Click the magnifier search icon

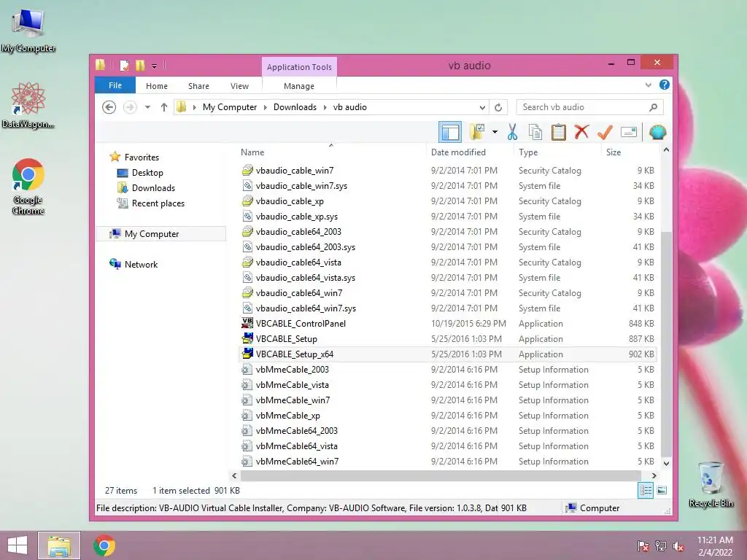pos(653,107)
